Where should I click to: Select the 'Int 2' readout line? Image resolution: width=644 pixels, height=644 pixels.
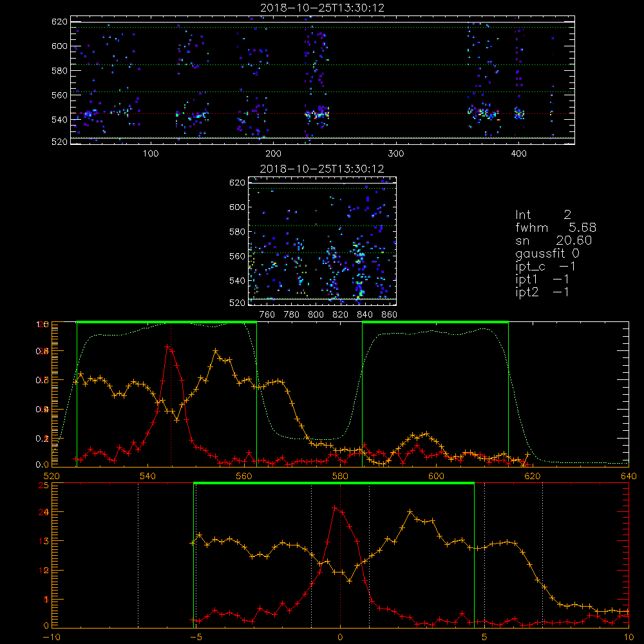(543, 215)
